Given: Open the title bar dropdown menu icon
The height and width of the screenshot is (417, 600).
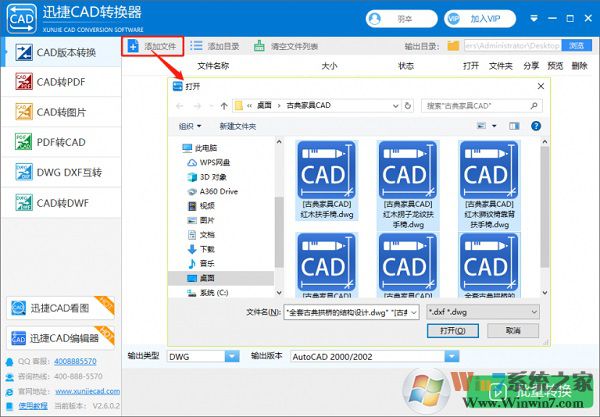Looking at the screenshot, I should [534, 18].
